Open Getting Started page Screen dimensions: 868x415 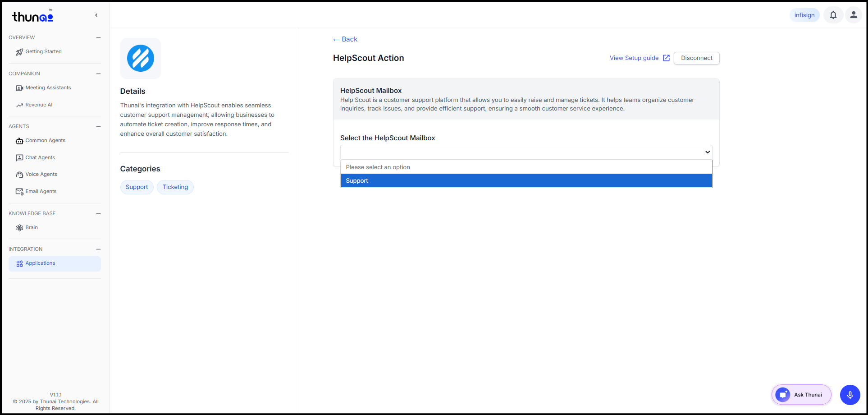click(x=44, y=52)
